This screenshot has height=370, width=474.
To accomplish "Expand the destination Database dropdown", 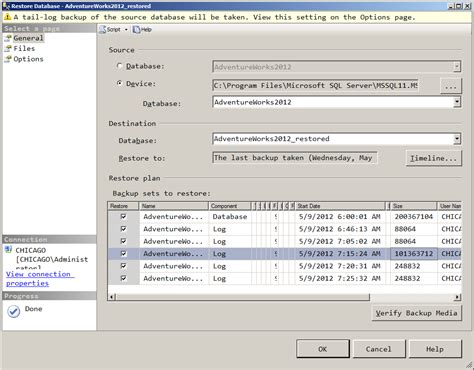I will point(457,139).
